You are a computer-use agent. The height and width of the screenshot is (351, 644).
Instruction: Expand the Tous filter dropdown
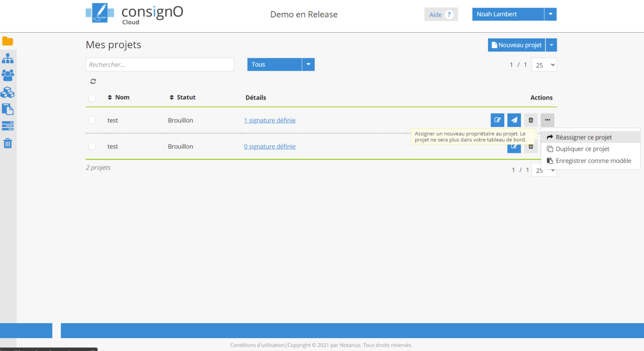pyautogui.click(x=308, y=65)
